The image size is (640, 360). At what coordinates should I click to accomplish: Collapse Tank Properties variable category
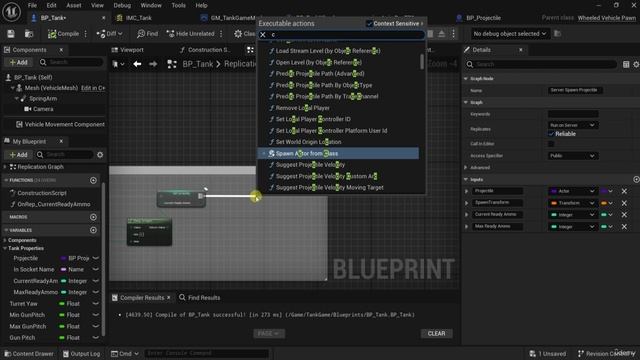coord(5,248)
